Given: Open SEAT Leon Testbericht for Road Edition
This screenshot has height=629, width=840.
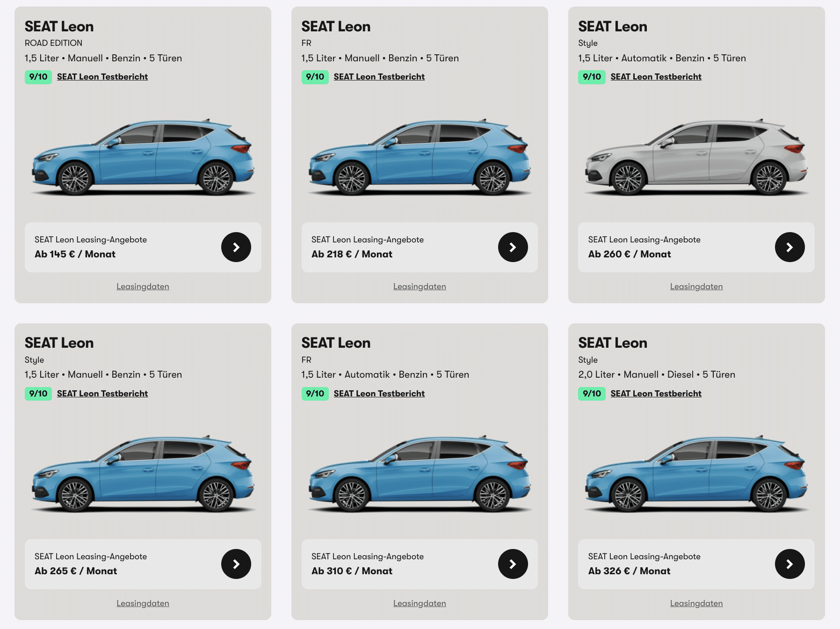Looking at the screenshot, I should point(102,77).
